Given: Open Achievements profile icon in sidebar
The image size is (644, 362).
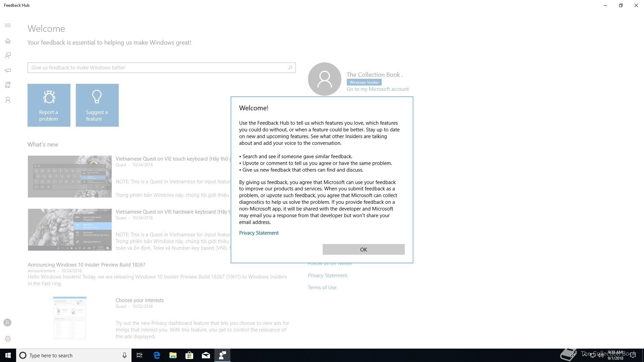Looking at the screenshot, I should click(x=8, y=100).
